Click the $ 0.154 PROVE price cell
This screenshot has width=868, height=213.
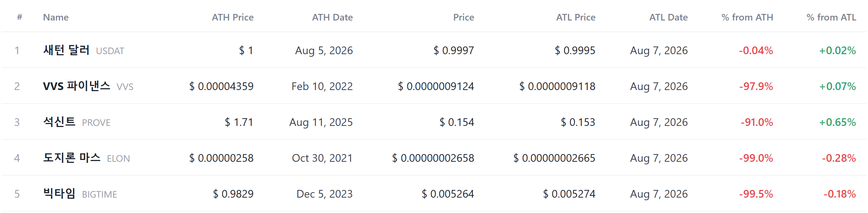pyautogui.click(x=457, y=122)
